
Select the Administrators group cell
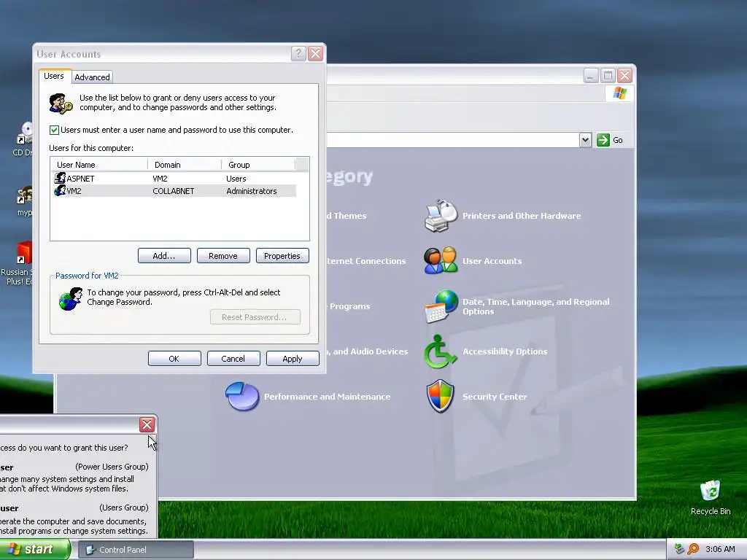252,191
